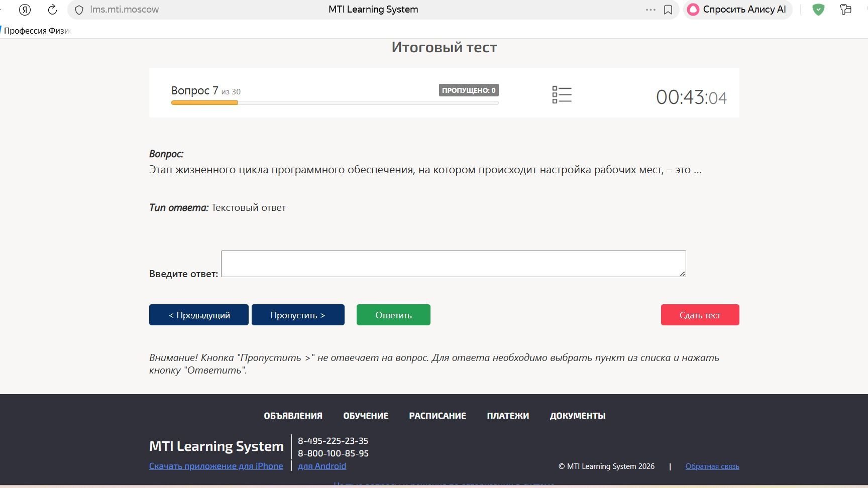Follow the для Android link
Screen dimensions: 868x488
click(322, 466)
